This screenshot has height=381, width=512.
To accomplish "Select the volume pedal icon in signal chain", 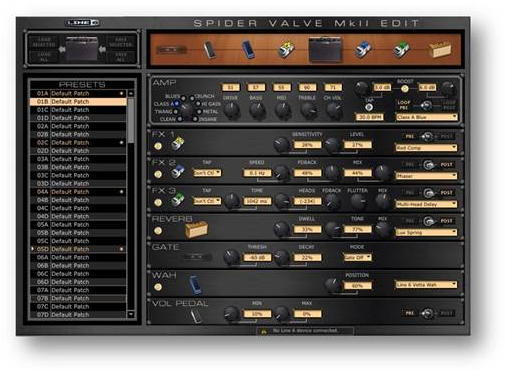I will [x=210, y=50].
